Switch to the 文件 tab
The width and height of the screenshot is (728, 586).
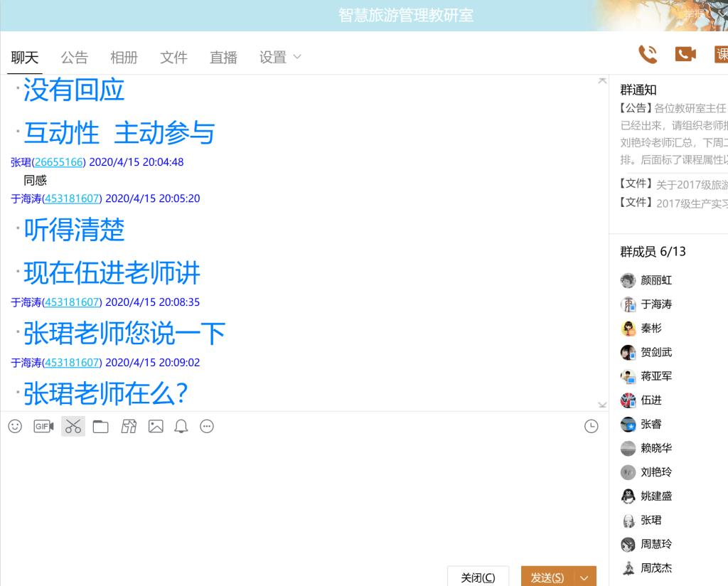point(173,58)
